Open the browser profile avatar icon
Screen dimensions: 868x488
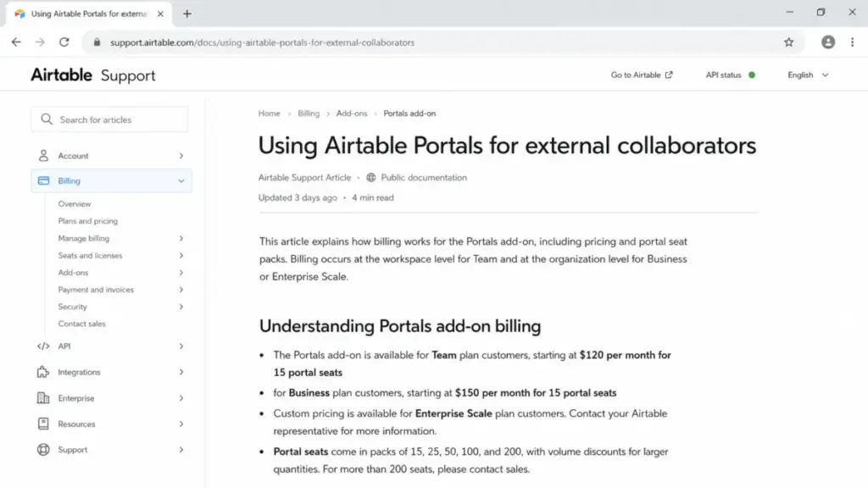[827, 42]
